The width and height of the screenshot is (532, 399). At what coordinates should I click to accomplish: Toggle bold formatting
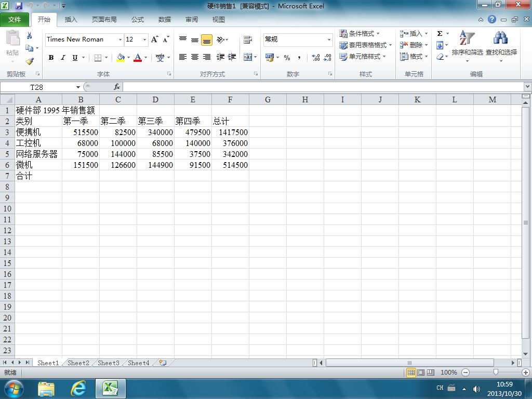(x=51, y=58)
